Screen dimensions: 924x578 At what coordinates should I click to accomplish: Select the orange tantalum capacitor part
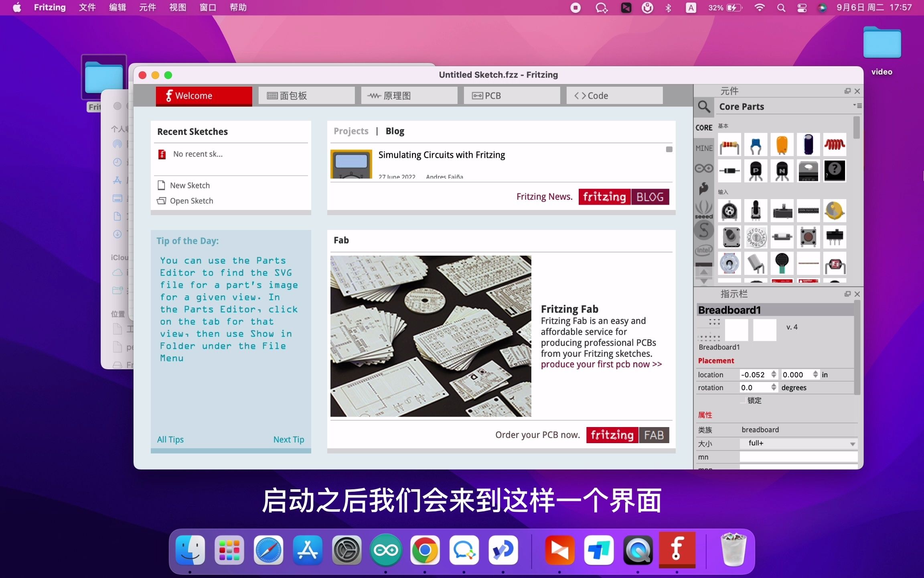click(782, 145)
